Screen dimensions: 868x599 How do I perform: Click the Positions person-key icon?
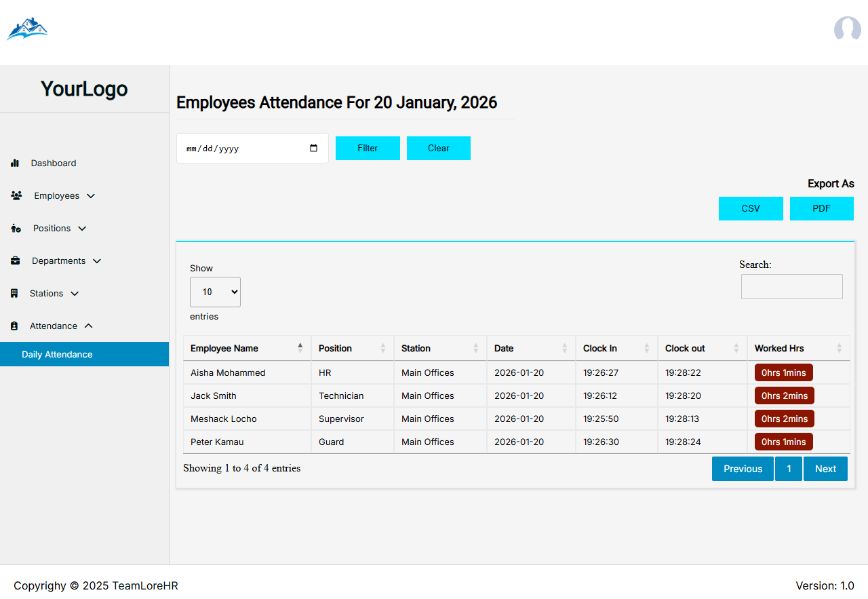point(16,228)
